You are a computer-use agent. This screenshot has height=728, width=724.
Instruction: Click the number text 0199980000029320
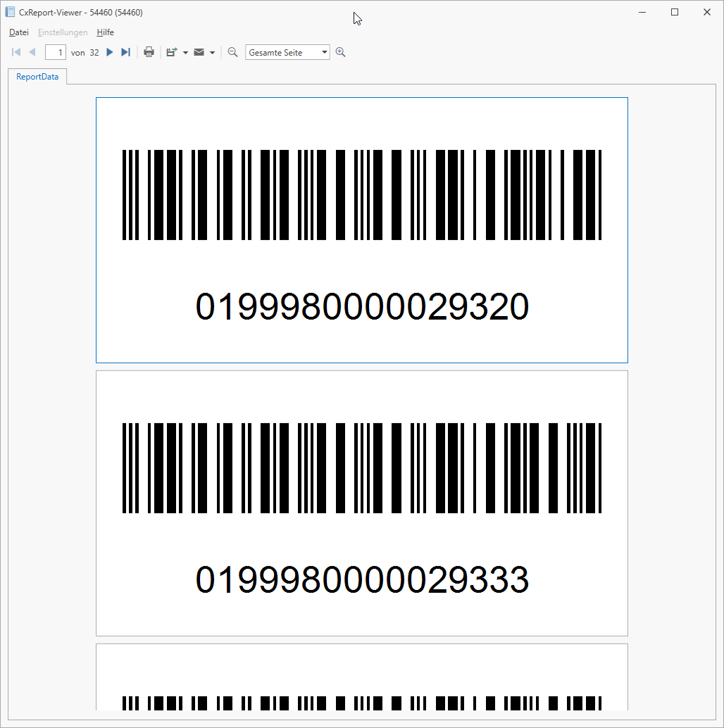pyautogui.click(x=362, y=306)
